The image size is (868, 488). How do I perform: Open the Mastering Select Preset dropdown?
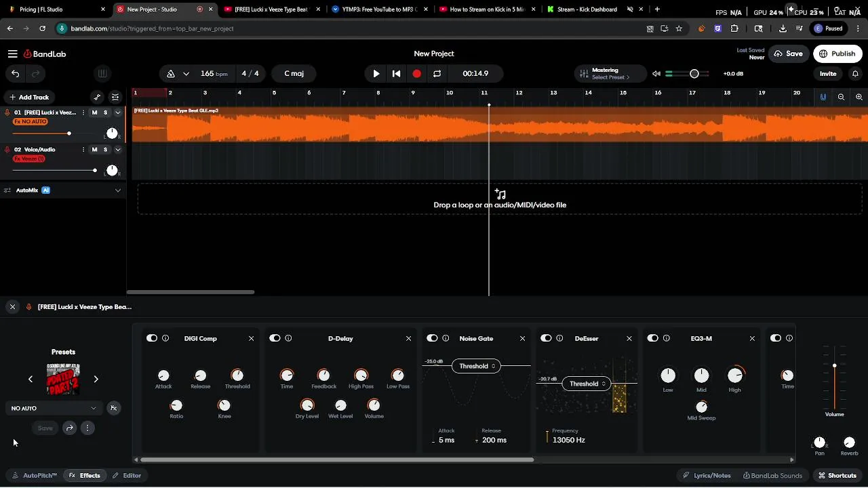click(610, 73)
